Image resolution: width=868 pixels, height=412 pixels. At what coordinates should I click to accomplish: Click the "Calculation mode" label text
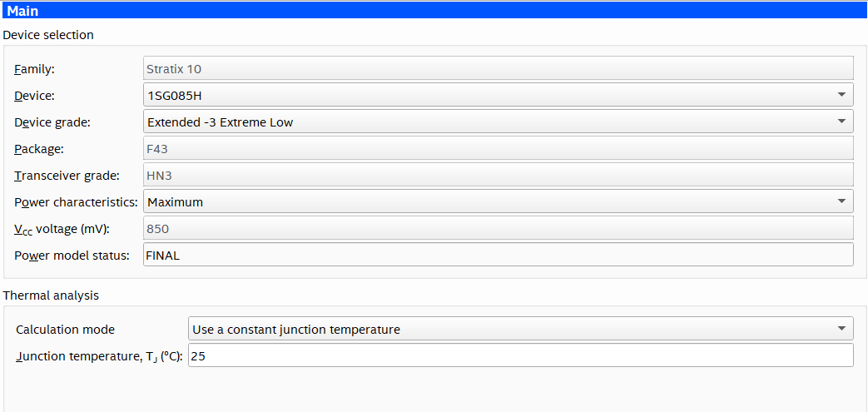tap(65, 330)
